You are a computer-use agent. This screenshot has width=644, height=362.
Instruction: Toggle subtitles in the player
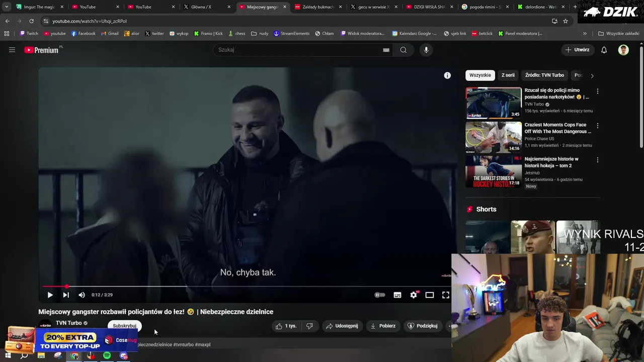click(397, 295)
